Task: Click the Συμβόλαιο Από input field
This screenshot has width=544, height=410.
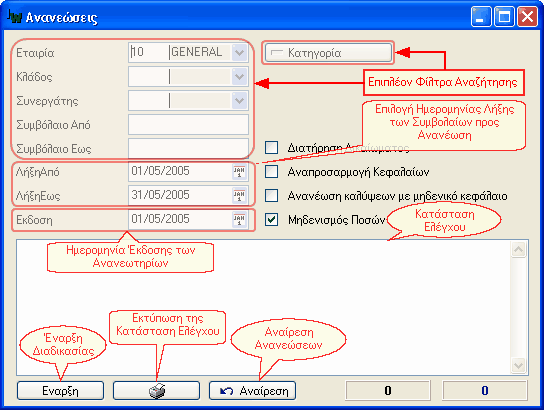Action: click(x=188, y=125)
